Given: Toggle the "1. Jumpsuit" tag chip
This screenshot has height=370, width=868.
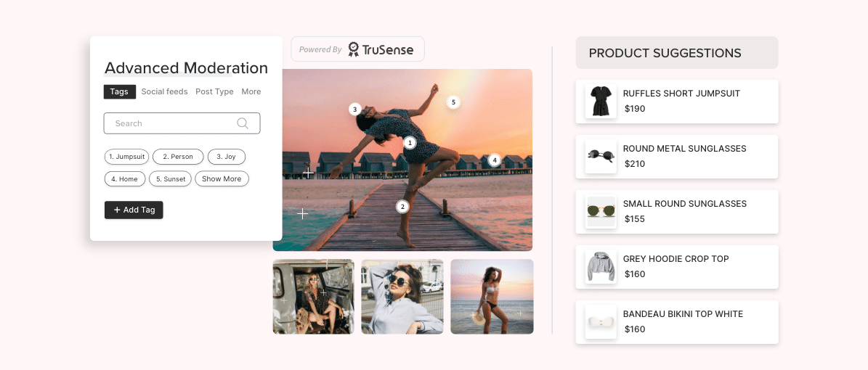Looking at the screenshot, I should 126,157.
